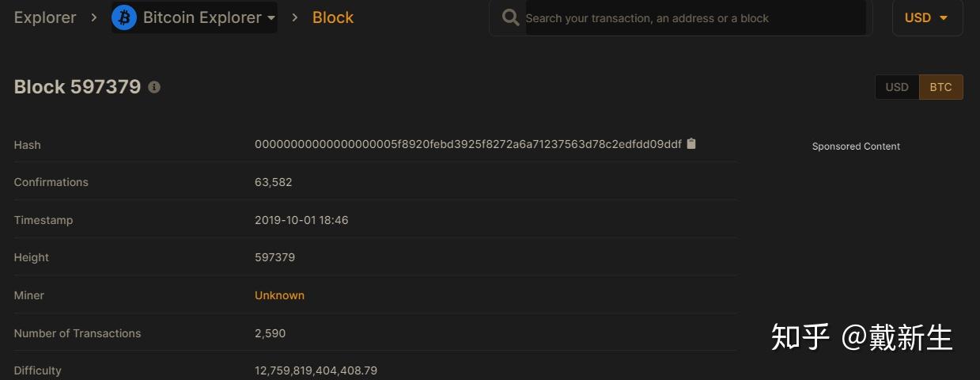Switch display to BTC toggle
Viewport: 980px width, 380px height.
click(x=940, y=87)
